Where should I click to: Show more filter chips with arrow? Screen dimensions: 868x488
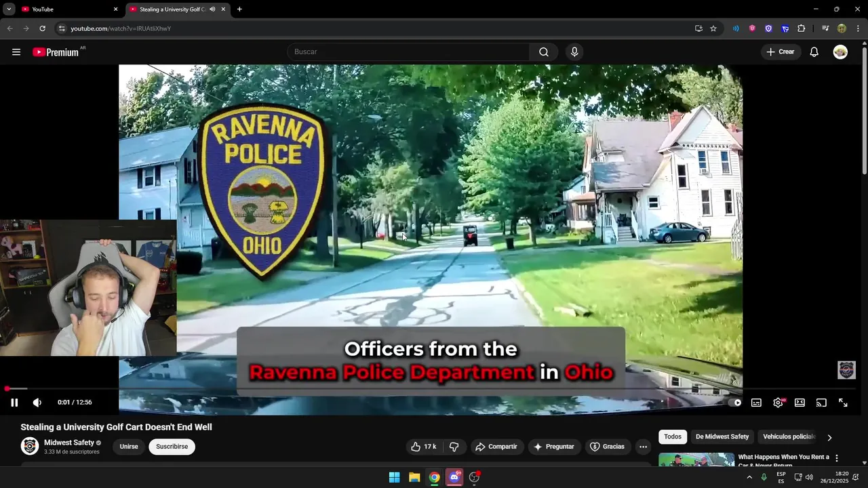tap(829, 438)
